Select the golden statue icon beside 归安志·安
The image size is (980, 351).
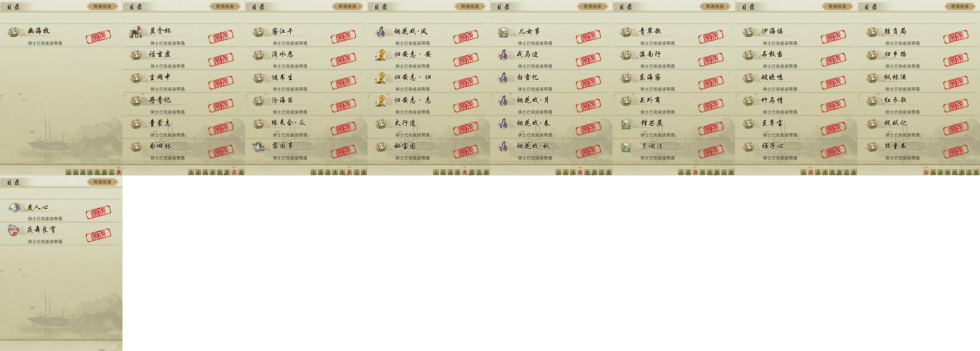coord(380,55)
